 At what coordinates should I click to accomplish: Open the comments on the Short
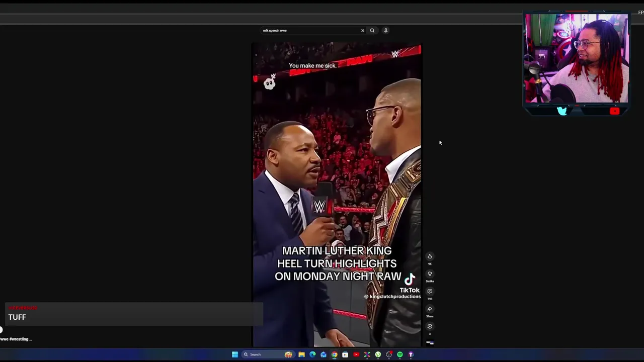click(x=430, y=291)
